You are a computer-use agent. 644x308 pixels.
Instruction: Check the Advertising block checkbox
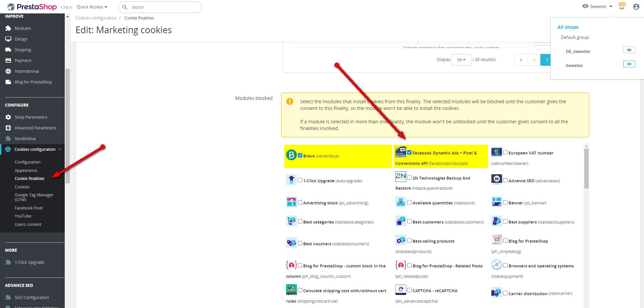(x=300, y=202)
